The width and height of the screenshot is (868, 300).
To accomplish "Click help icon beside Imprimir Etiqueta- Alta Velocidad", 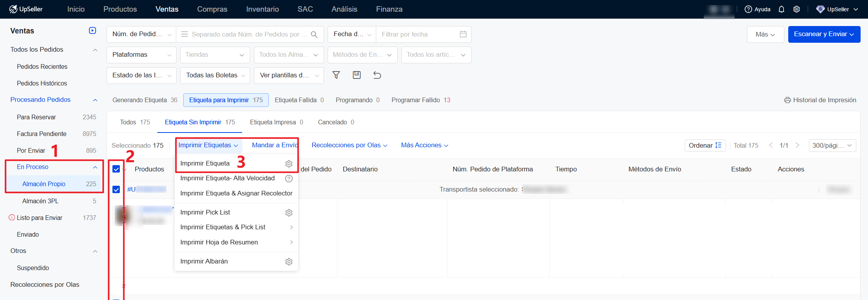I will tap(289, 178).
